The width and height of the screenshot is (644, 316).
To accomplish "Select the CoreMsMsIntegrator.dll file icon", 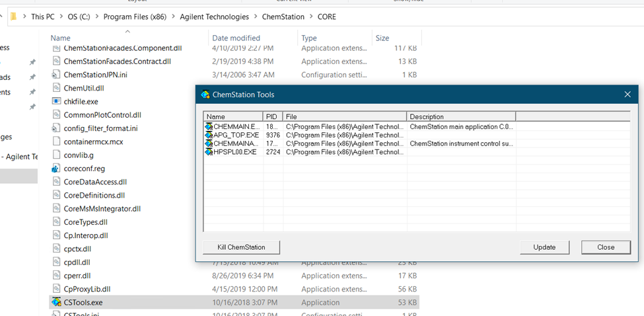I will coord(56,209).
